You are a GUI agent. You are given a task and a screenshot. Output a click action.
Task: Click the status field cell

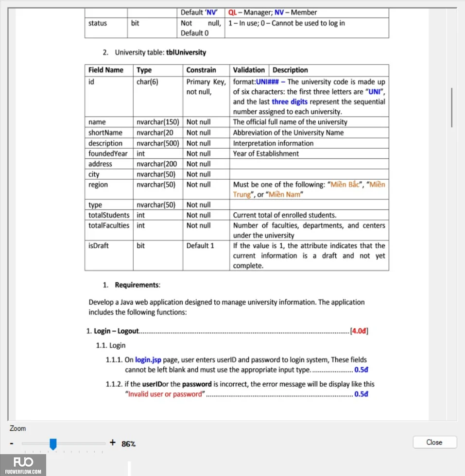106,28
